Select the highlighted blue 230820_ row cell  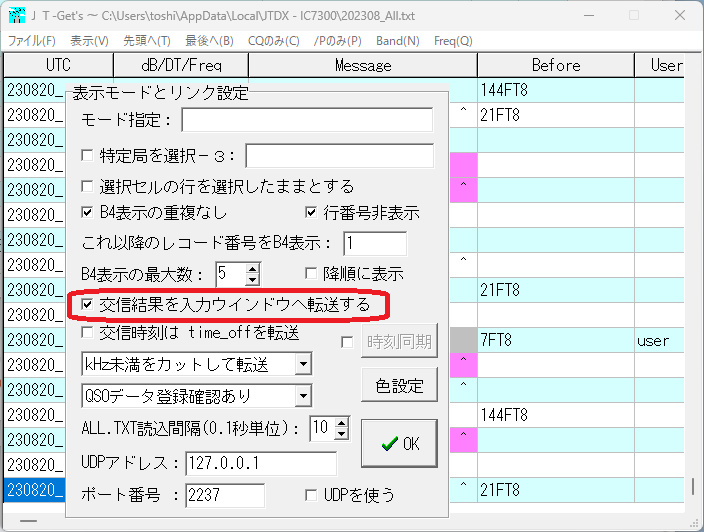pyautogui.click(x=35, y=490)
